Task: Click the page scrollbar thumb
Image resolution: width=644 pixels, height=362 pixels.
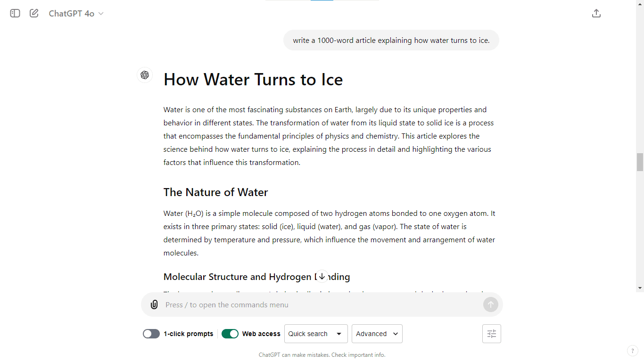Action: (640, 162)
